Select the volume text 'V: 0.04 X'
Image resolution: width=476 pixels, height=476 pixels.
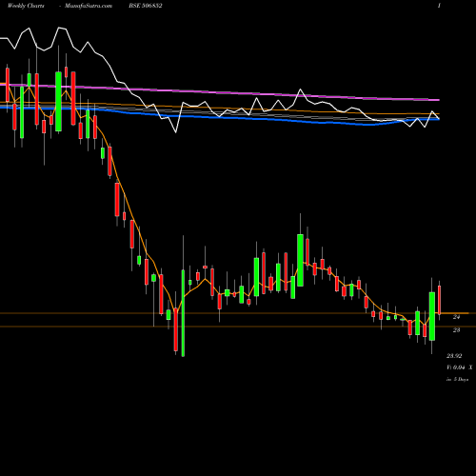pos(460,367)
